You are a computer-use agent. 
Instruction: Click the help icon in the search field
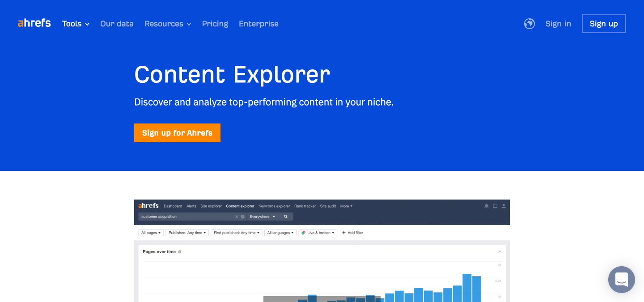pyautogui.click(x=243, y=217)
